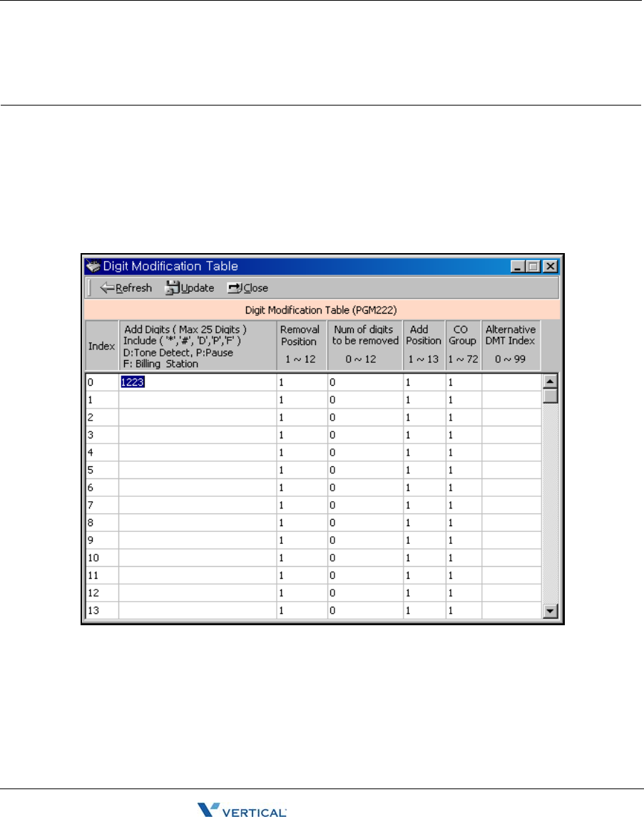Viewport: 644px width, 817px height.
Task: Click the vertical scrollbar thumb
Action: tap(550, 396)
